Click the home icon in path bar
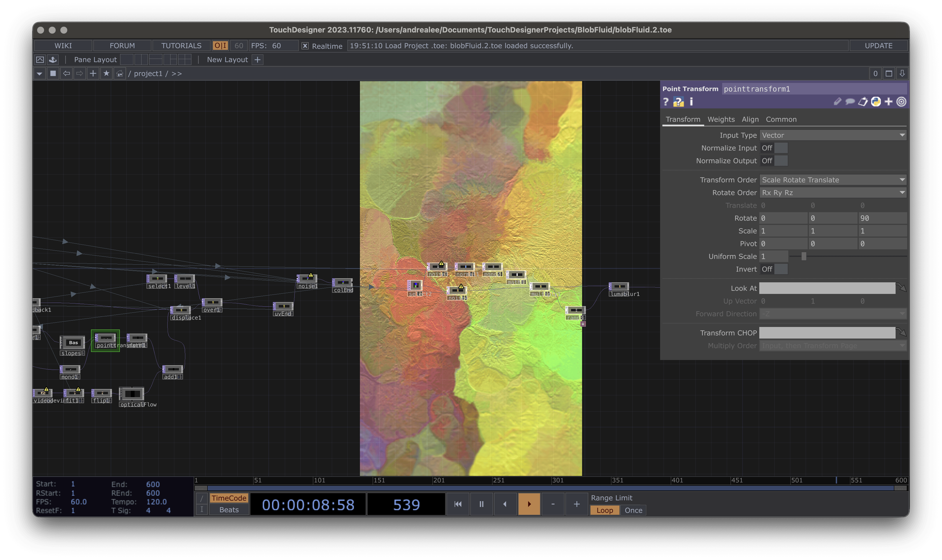The image size is (942, 560). 120,74
